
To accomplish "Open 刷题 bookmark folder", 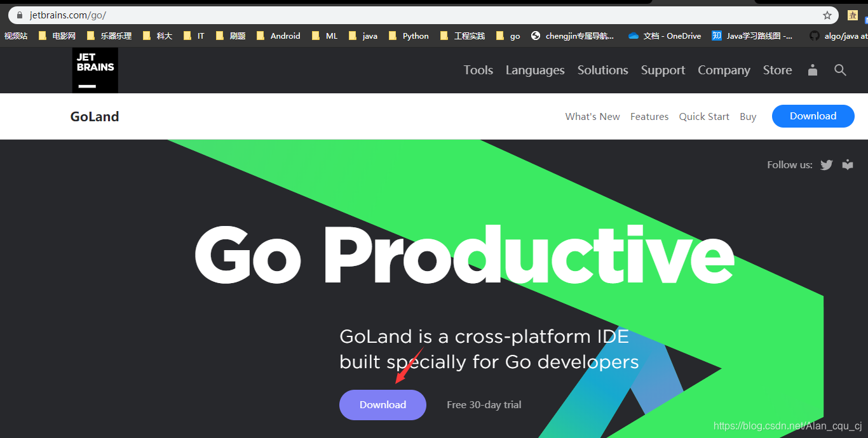I will click(x=231, y=36).
